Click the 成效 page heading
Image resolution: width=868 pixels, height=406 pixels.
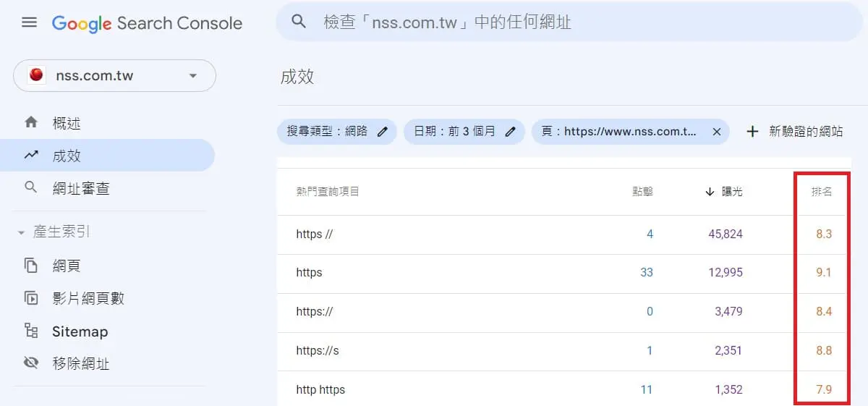coord(297,77)
